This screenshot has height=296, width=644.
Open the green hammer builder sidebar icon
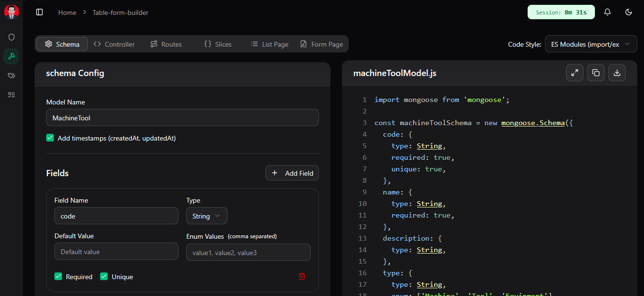(x=12, y=56)
